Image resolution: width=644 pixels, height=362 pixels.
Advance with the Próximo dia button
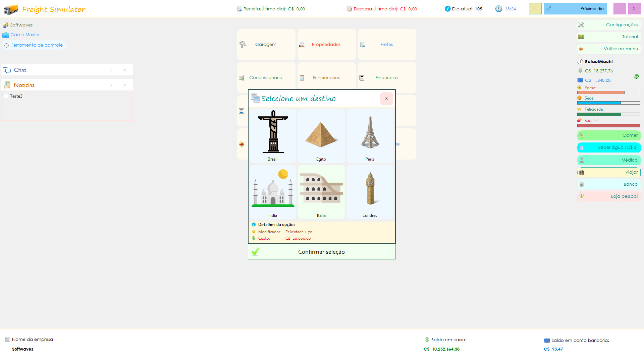click(575, 9)
